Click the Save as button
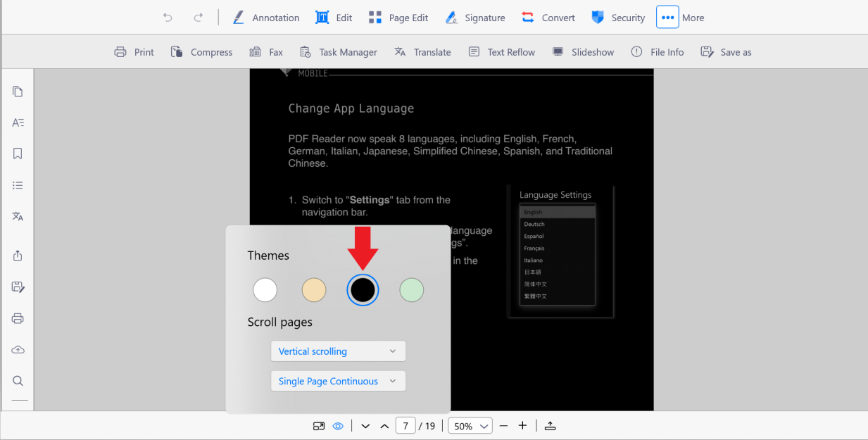This screenshot has height=440, width=868. pyautogui.click(x=726, y=51)
